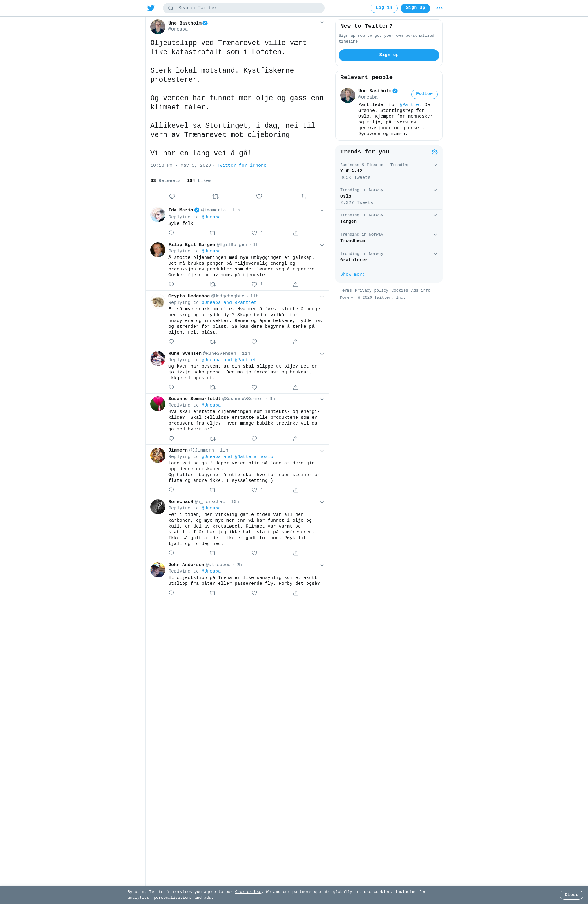Retweet the main tweet by Une Bastholm
588x904 pixels.
coord(215,196)
